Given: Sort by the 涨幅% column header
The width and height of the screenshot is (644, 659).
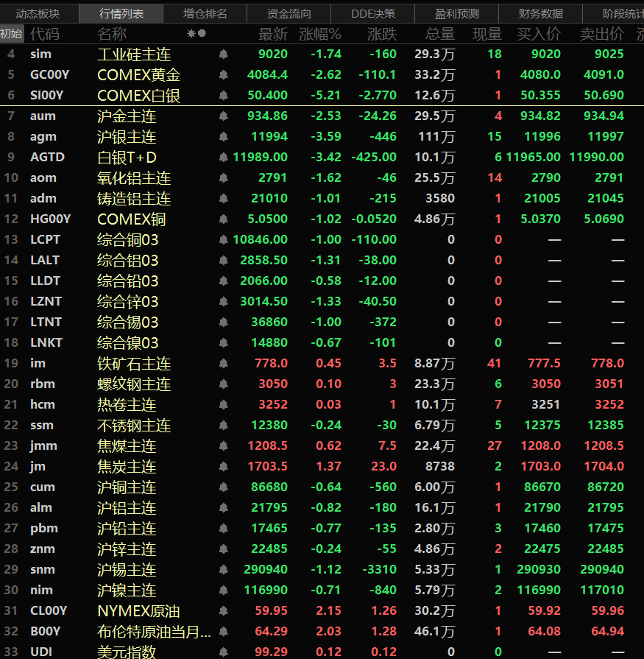Looking at the screenshot, I should [320, 34].
